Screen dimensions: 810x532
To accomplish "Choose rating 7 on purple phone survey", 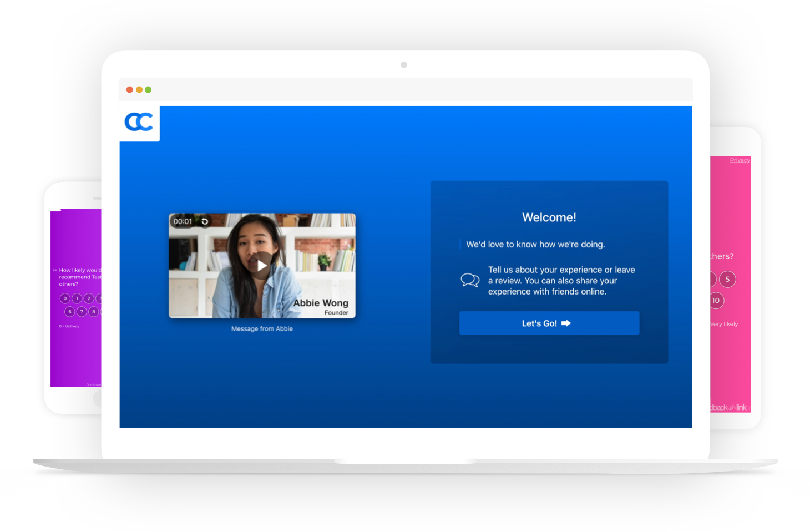I will (x=82, y=312).
